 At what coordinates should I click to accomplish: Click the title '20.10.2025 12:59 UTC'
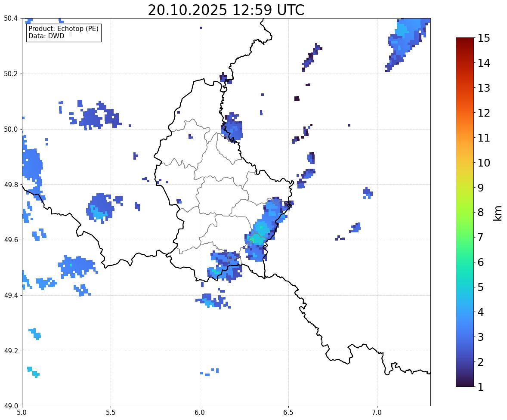pyautogui.click(x=226, y=10)
